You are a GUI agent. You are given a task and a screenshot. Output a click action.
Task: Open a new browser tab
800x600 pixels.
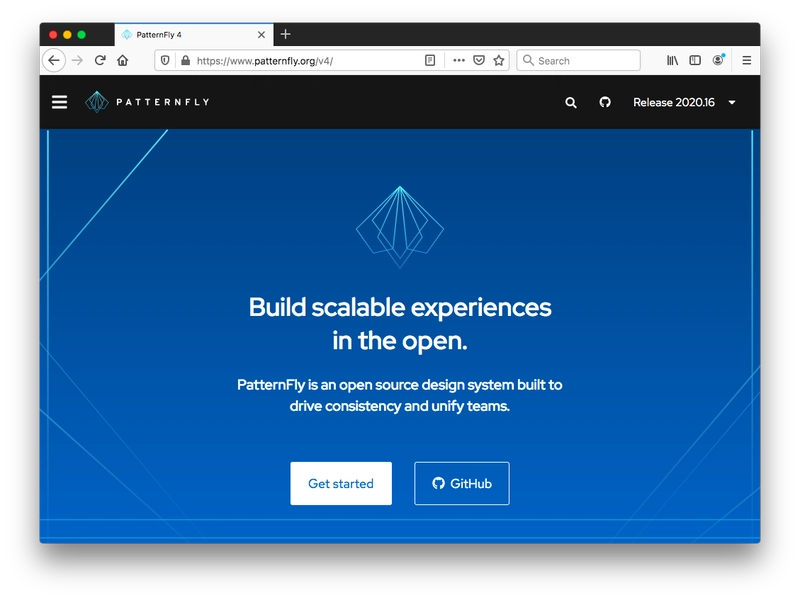tap(286, 34)
